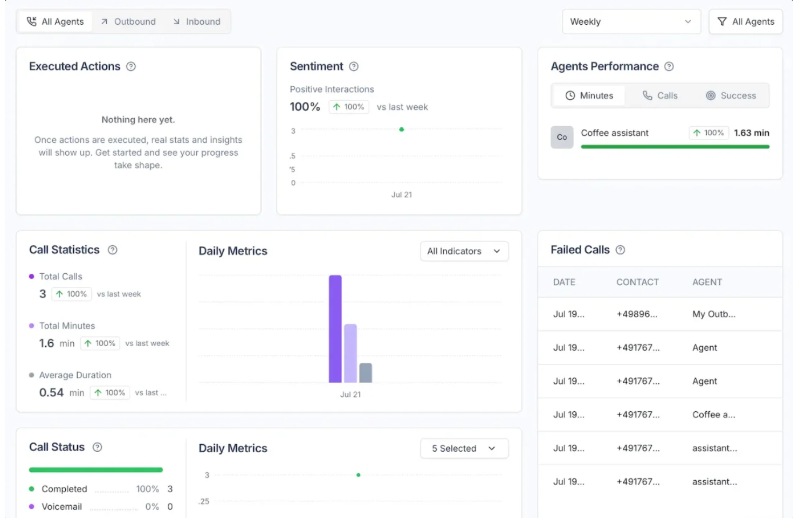Select the Minutes metric toggle

click(x=589, y=95)
